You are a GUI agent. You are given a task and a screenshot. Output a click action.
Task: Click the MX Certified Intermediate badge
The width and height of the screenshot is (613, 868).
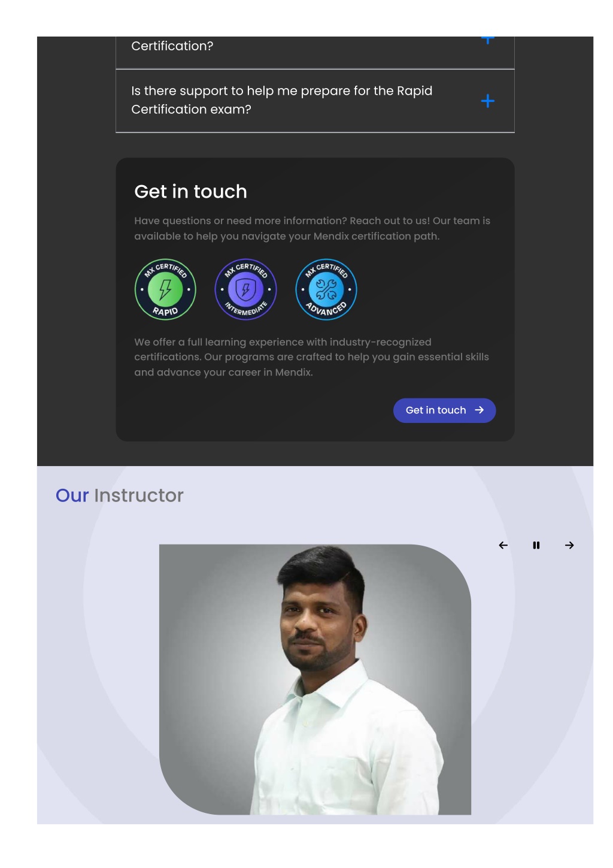(x=245, y=289)
